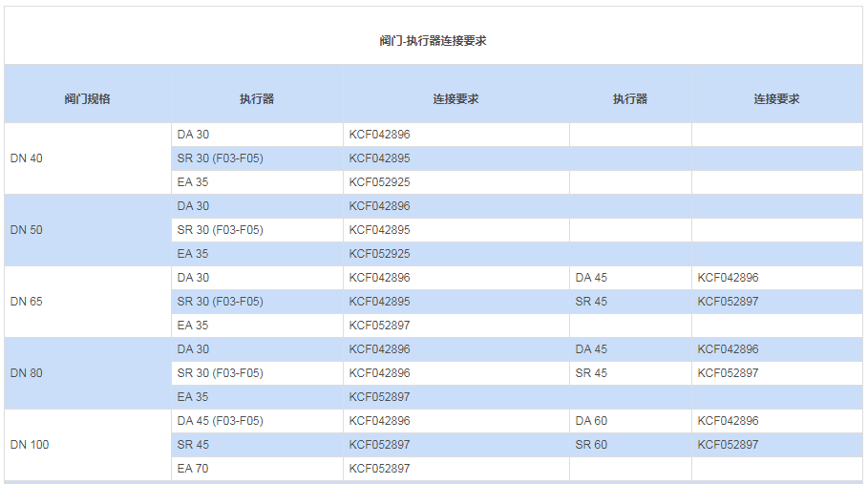Click the KCF052897 cell beside SR 60

728,445
